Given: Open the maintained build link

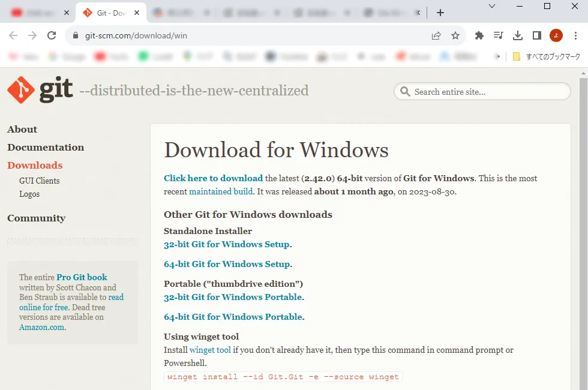Looking at the screenshot, I should point(221,191).
